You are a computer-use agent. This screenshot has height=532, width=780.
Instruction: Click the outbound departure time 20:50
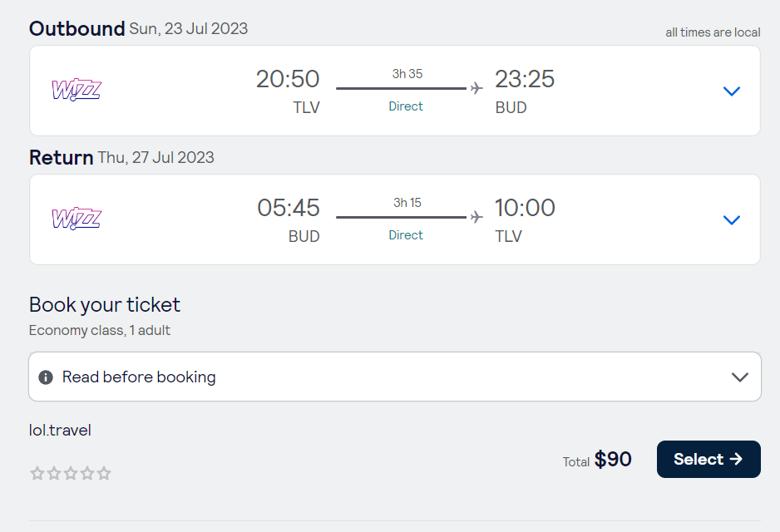[x=288, y=79]
